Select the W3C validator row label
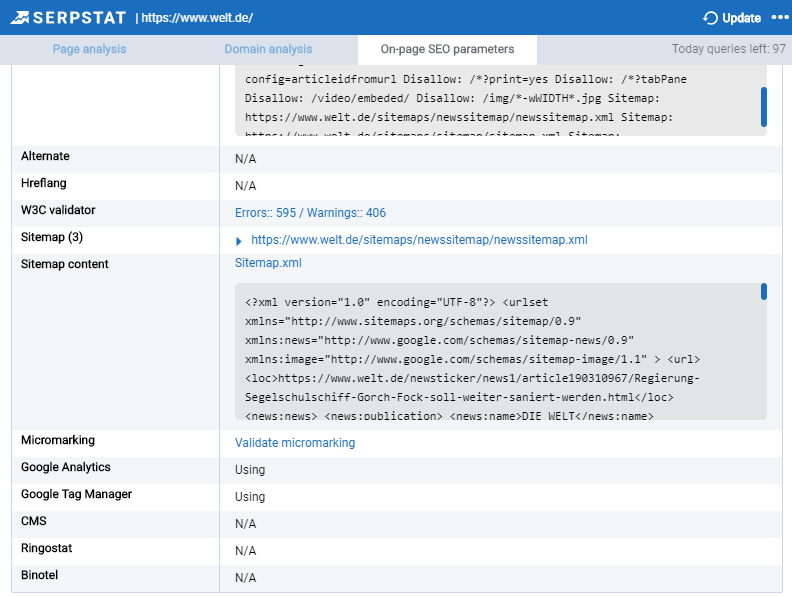Screen dimensions: 792x596 click(x=58, y=210)
